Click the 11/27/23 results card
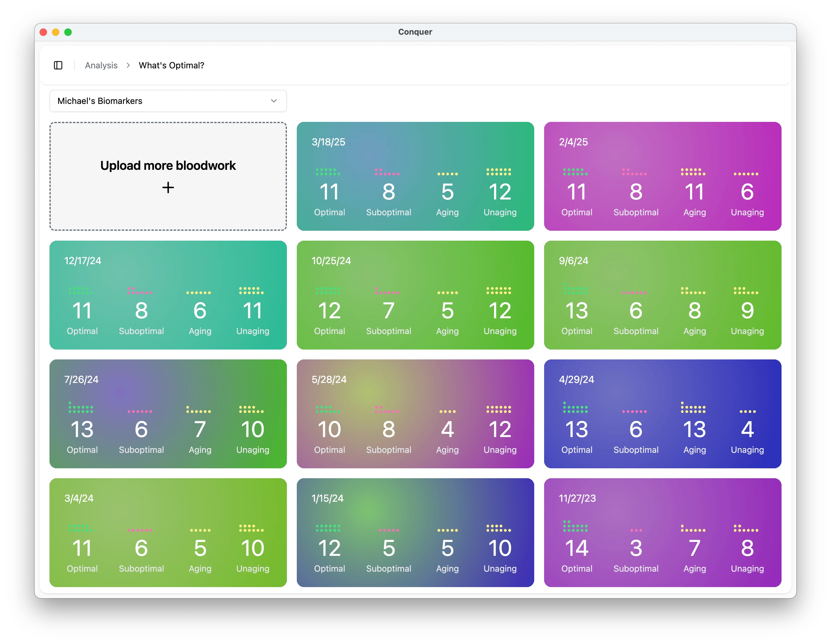831x644 pixels. [x=662, y=532]
